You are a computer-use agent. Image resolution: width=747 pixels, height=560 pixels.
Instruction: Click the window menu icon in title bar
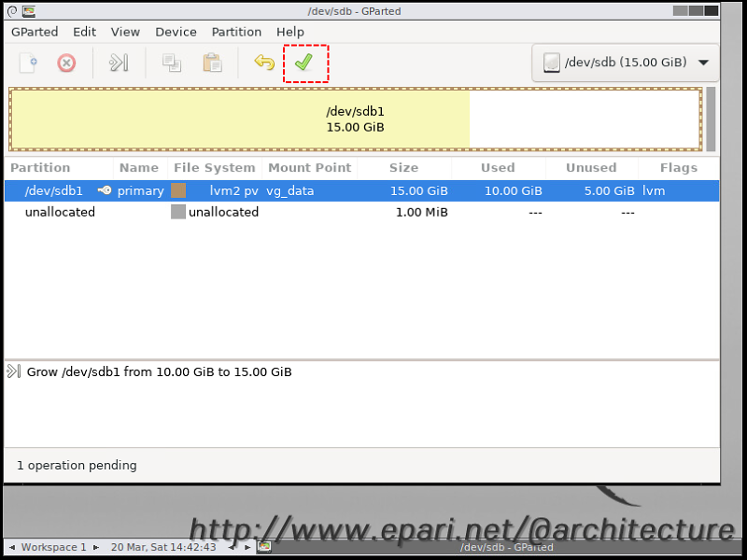click(x=12, y=11)
